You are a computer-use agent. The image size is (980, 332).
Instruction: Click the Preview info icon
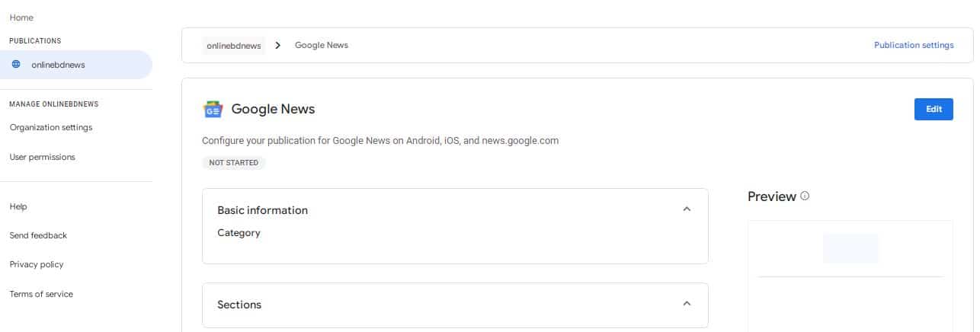pos(805,196)
